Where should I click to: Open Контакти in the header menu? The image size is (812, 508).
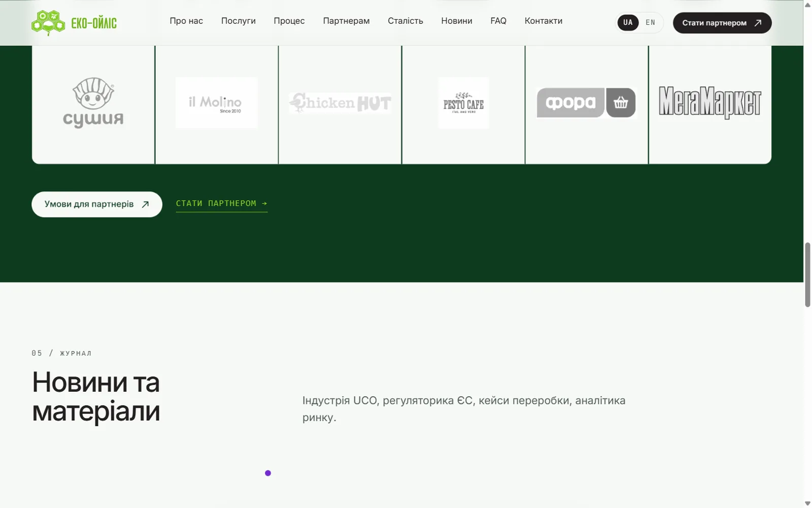(x=544, y=21)
